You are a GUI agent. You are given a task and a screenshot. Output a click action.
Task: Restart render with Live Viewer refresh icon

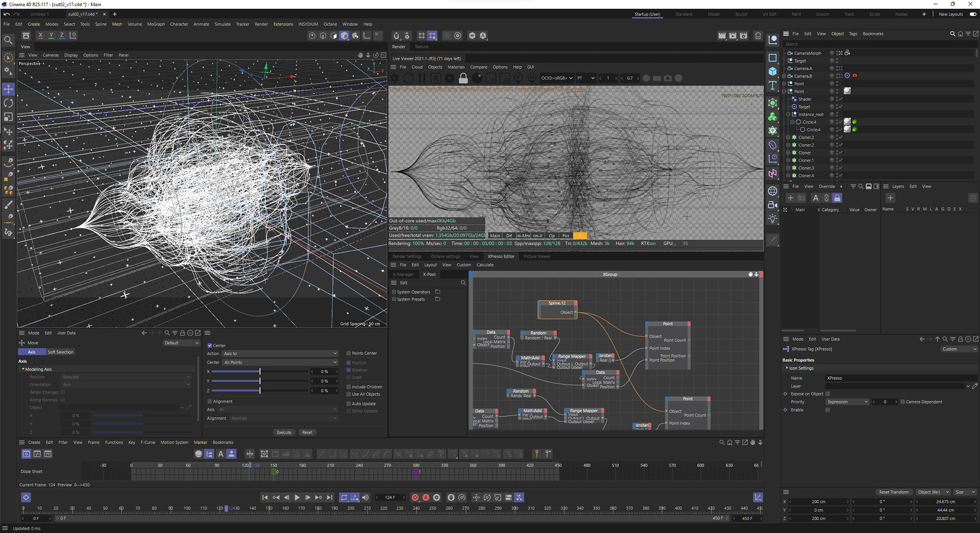pyautogui.click(x=408, y=78)
